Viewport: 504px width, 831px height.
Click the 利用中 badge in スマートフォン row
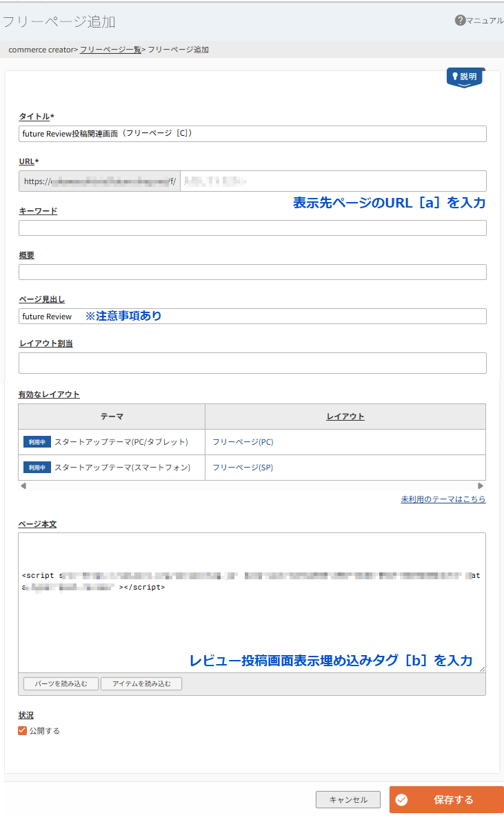pyautogui.click(x=37, y=468)
